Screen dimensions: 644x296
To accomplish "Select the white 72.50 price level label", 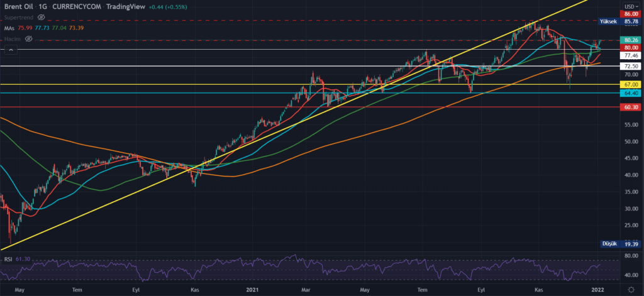I will point(630,66).
